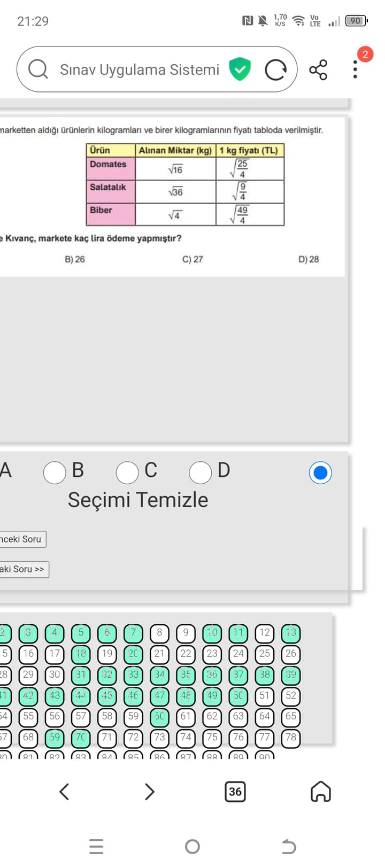385x868 pixels.
Task: Click the selected blue radio button
Action: click(x=320, y=472)
